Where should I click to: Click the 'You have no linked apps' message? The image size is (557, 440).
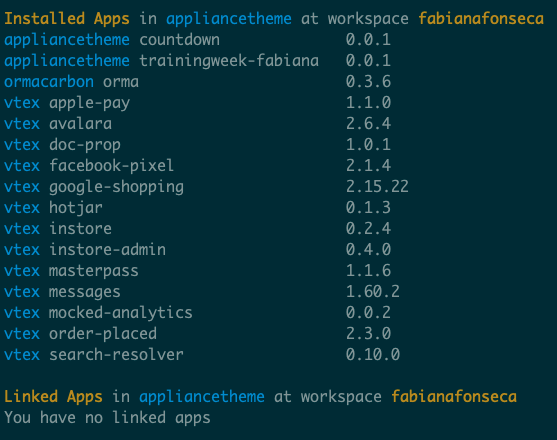pyautogui.click(x=107, y=418)
